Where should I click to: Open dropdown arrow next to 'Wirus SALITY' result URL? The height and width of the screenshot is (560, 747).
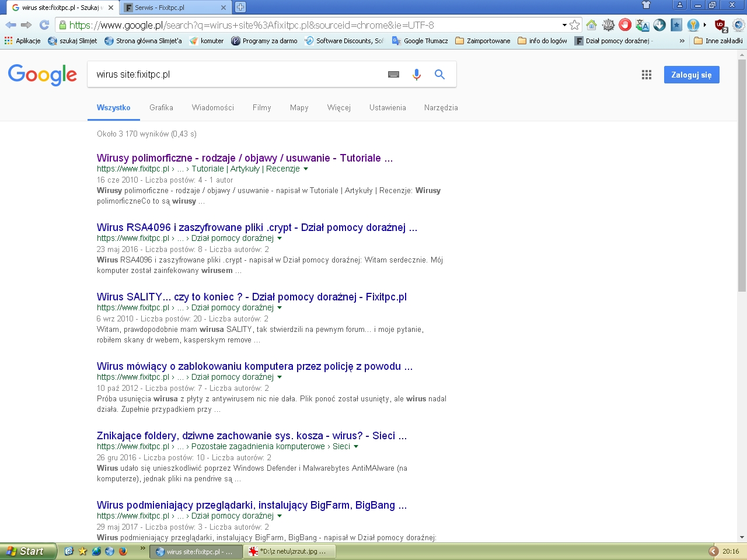[280, 308]
